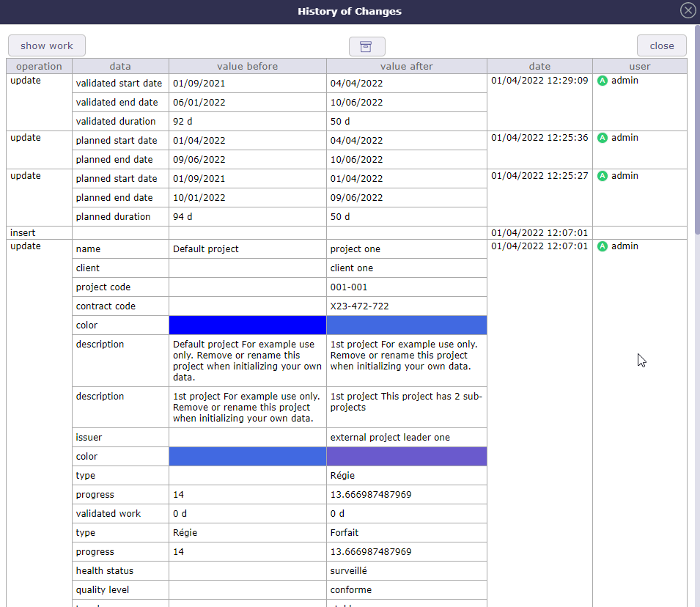The height and width of the screenshot is (607, 700).
Task: Click admin avatar icon for 12:25:36 entry
Action: point(603,138)
